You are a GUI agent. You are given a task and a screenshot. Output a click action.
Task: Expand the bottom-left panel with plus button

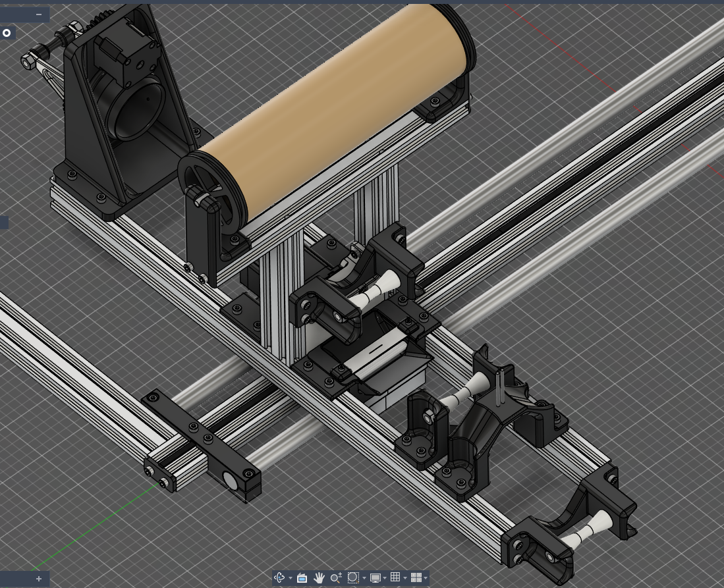pos(39,579)
